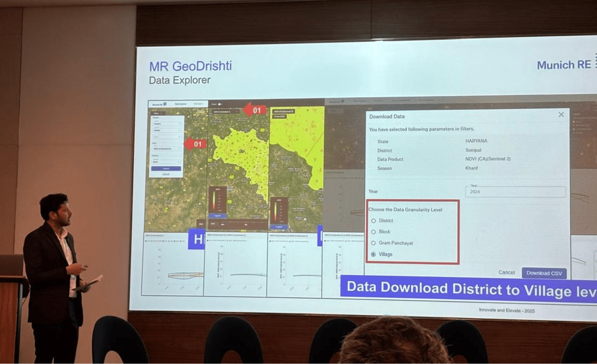Select the Block granularity radio button
The height and width of the screenshot is (364, 597).
(x=374, y=232)
